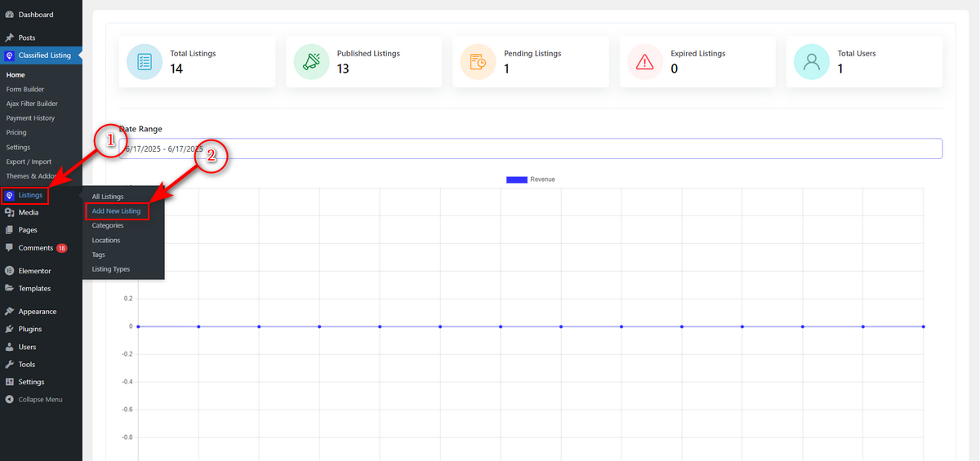Click the Total Users avatar icon
The height and width of the screenshot is (461, 980).
click(812, 62)
